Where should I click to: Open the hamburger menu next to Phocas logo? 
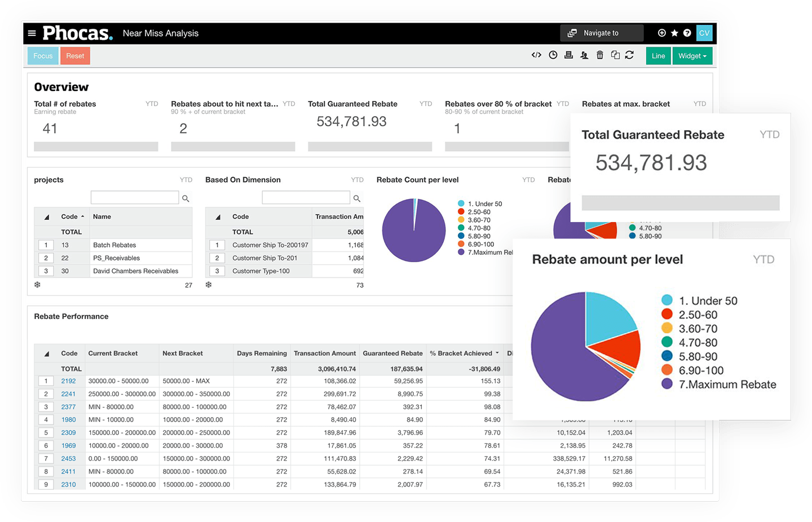(x=32, y=33)
